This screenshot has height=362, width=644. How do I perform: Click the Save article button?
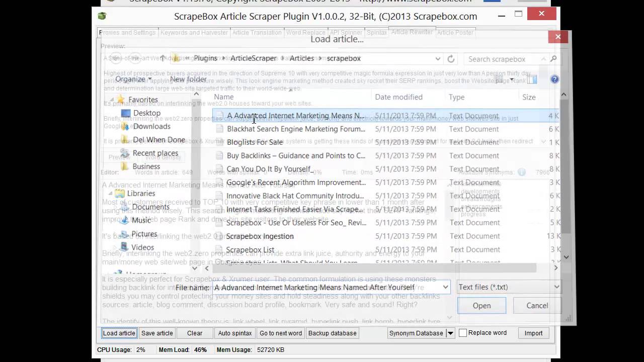(x=157, y=333)
